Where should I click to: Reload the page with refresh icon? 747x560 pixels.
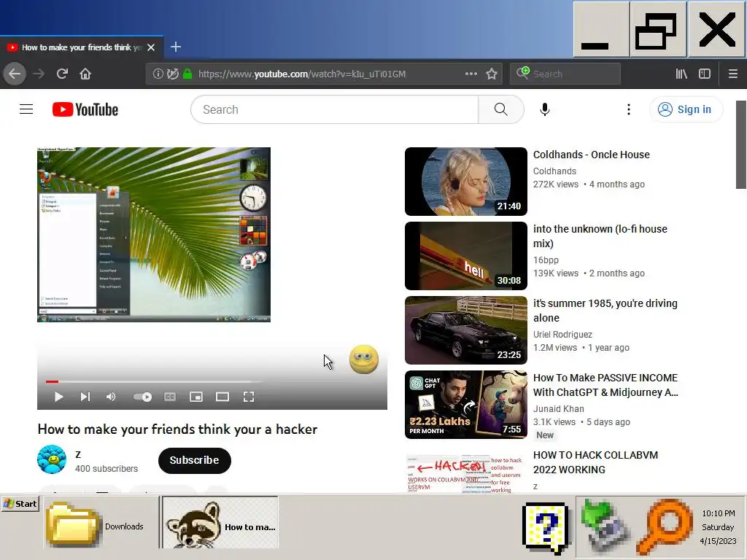pos(62,74)
